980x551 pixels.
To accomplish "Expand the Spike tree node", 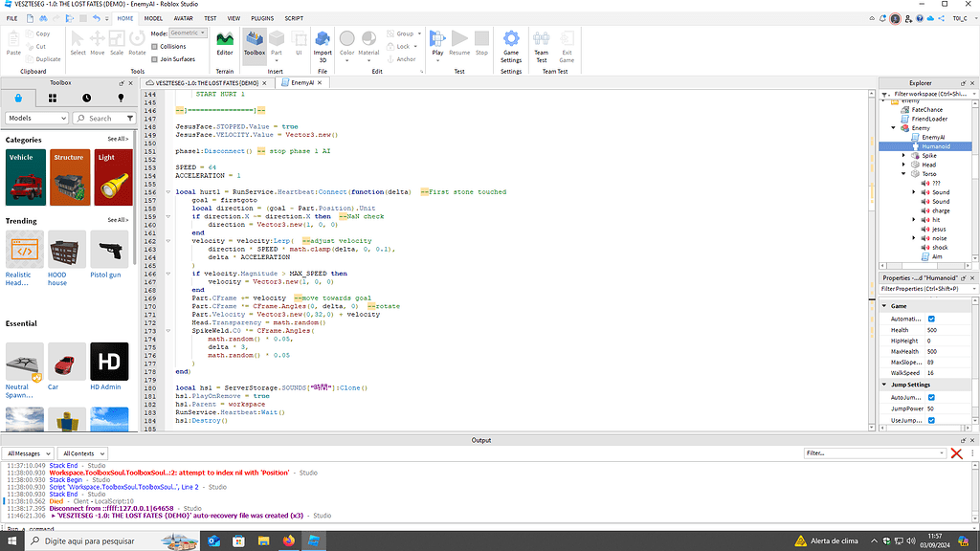I will (903, 156).
